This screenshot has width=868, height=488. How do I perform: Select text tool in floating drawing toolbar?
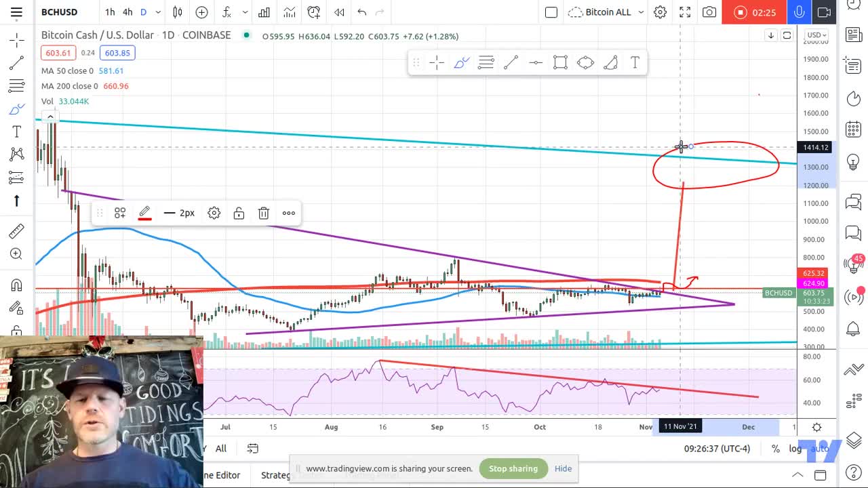635,63
